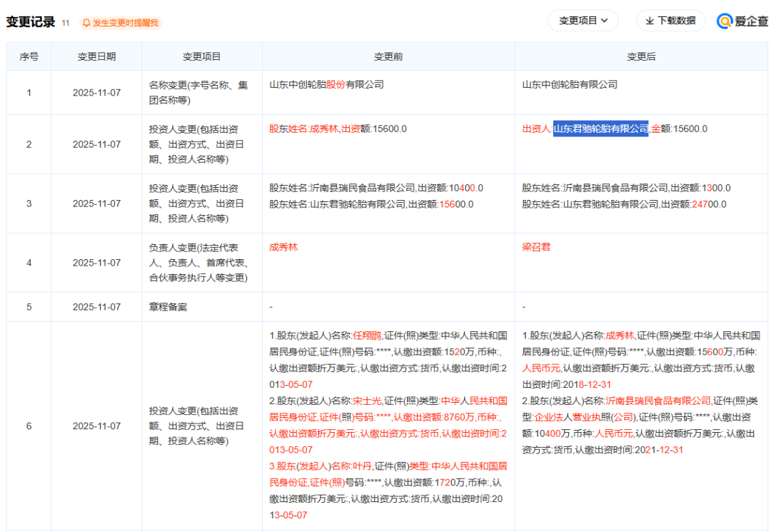Click the highlighted 山东君驰轮胎有限公司 text
Image resolution: width=771 pixels, height=532 pixels.
(600, 129)
